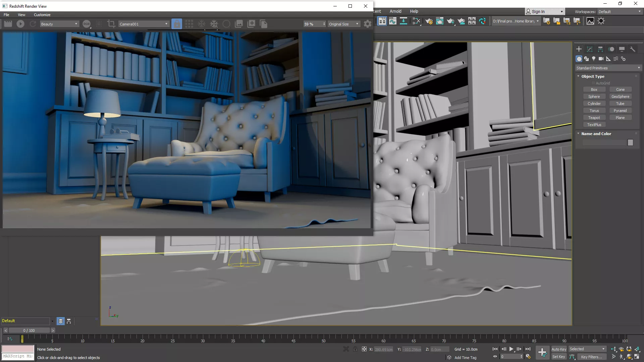Start IPR render in Redshift Render View
This screenshot has height=362, width=644.
click(x=20, y=24)
